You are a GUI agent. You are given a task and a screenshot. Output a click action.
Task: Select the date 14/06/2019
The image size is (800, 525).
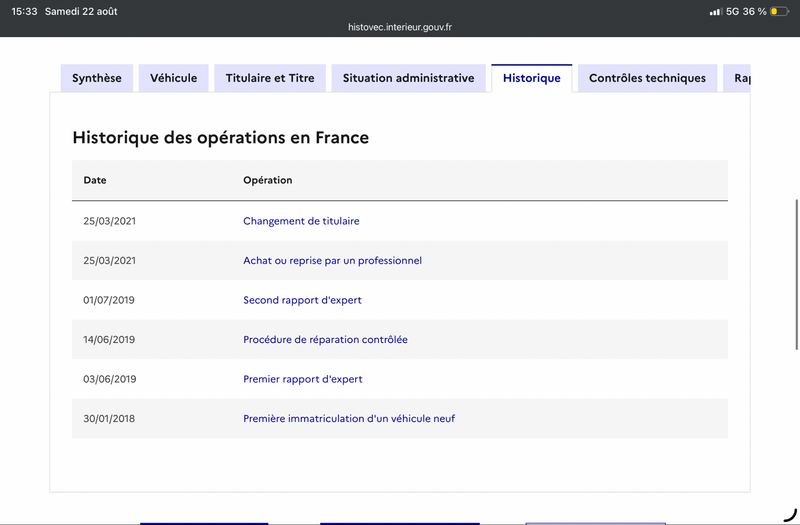click(x=109, y=340)
